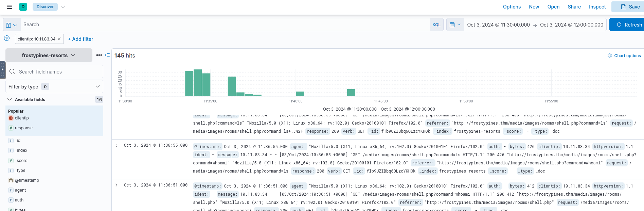Remove the clientip 10.11.83.34 filter

point(59,39)
